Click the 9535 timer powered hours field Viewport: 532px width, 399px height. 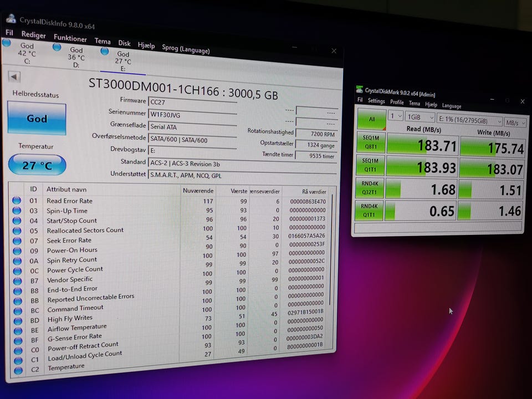click(316, 156)
